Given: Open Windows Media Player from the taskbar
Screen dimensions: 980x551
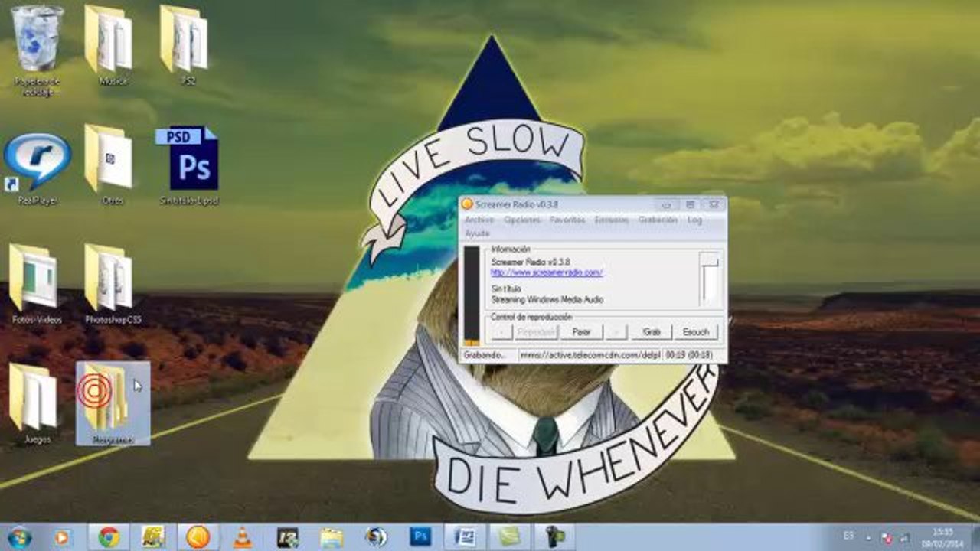Looking at the screenshot, I should point(63,537).
